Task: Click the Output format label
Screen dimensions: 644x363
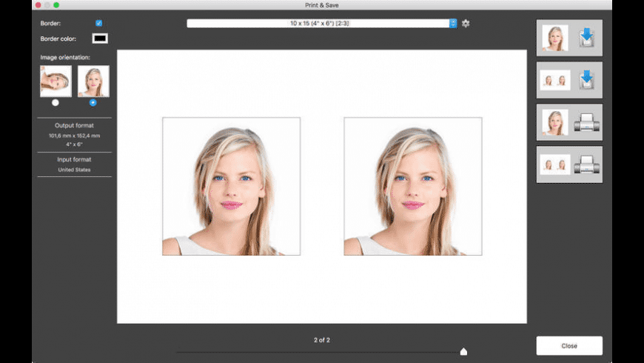Action: click(x=74, y=125)
